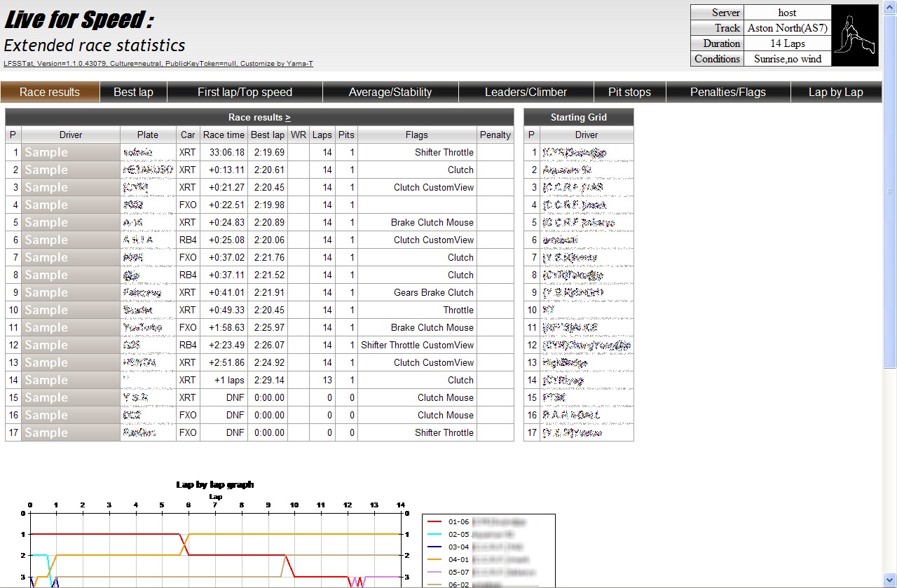Open the Race results tab
The image size is (897, 588).
(x=50, y=92)
